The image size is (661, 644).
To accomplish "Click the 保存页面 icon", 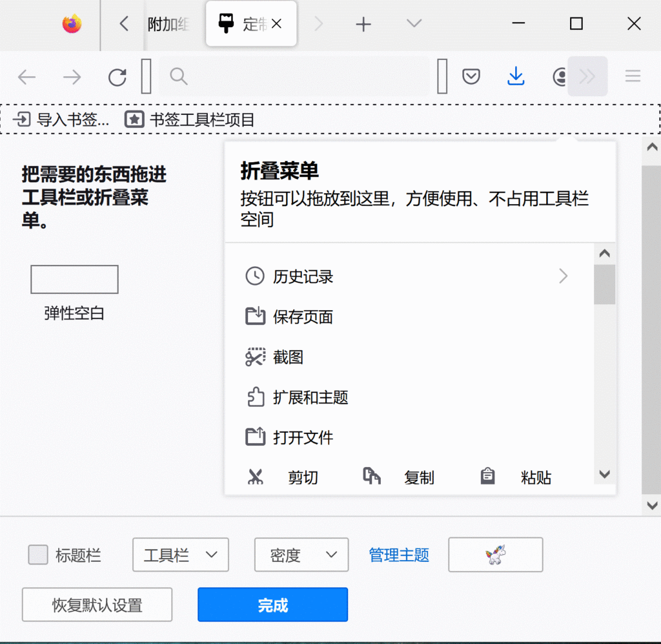I will (255, 317).
